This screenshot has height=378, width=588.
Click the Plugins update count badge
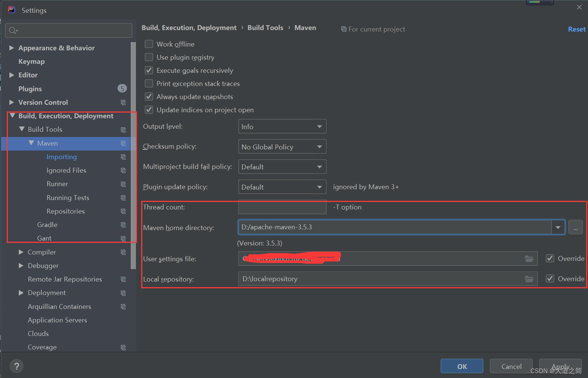click(122, 89)
